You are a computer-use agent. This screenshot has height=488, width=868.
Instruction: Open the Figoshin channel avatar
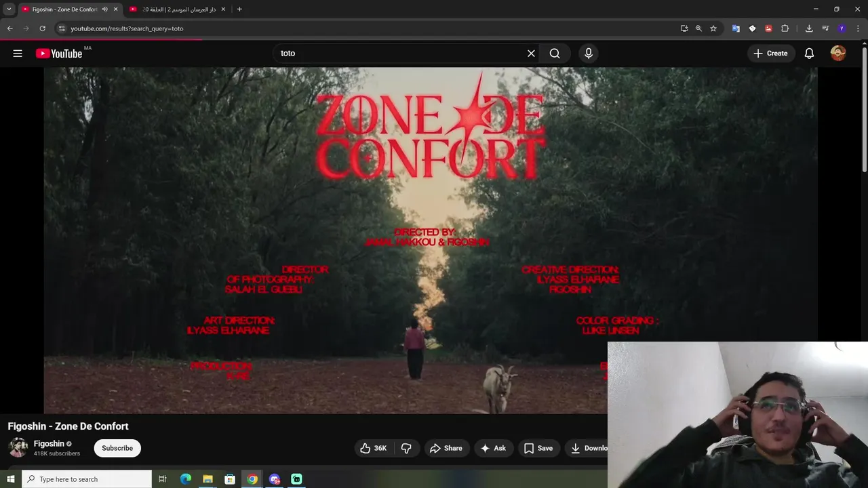tap(18, 447)
